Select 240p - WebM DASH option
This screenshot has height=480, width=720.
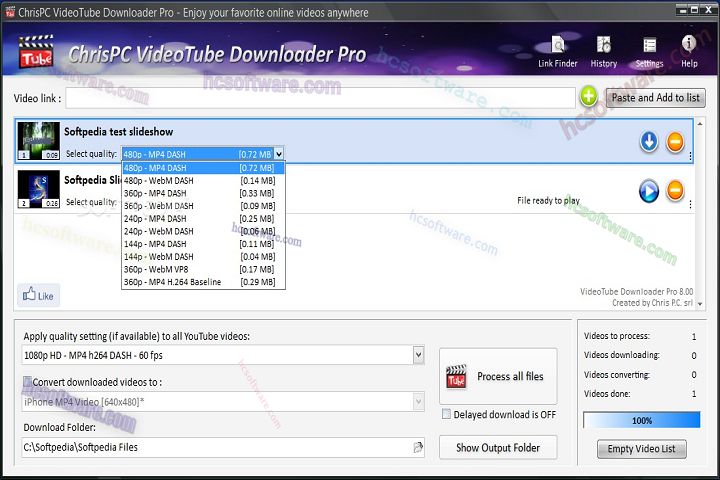pos(203,231)
